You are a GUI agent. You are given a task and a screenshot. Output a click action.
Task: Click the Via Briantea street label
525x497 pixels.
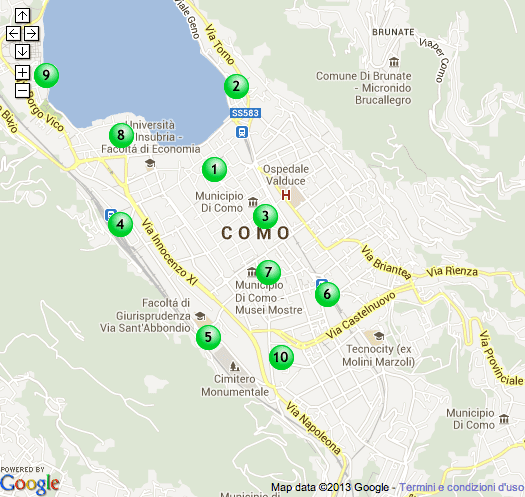[386, 262]
